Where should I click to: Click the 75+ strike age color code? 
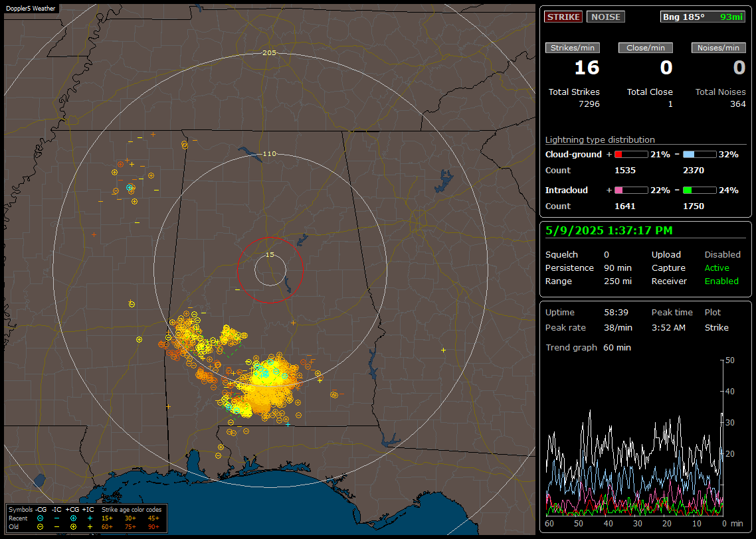tap(130, 527)
